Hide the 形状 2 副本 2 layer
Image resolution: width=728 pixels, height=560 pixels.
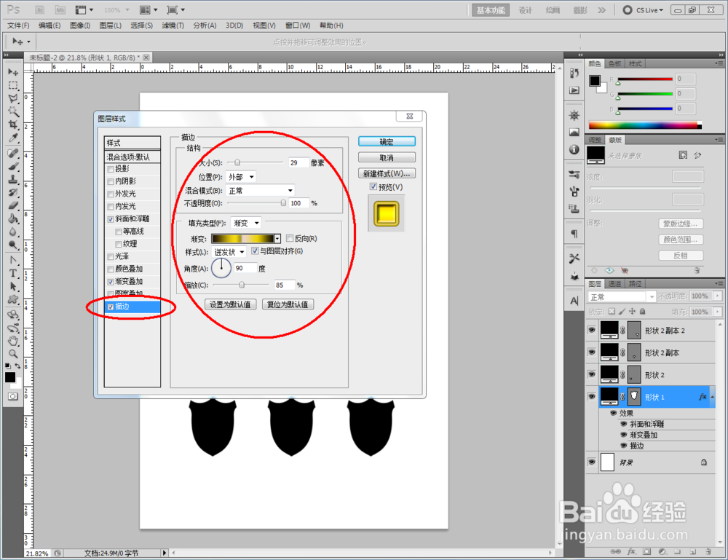tap(591, 330)
